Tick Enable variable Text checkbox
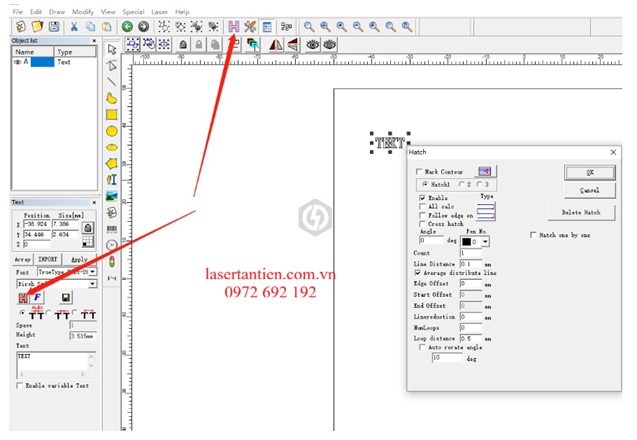 click(20, 385)
